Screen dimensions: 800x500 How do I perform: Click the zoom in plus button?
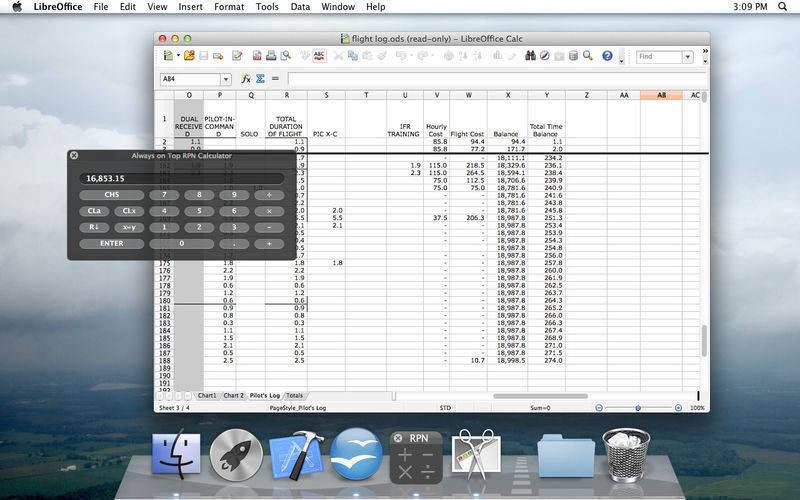(x=678, y=408)
